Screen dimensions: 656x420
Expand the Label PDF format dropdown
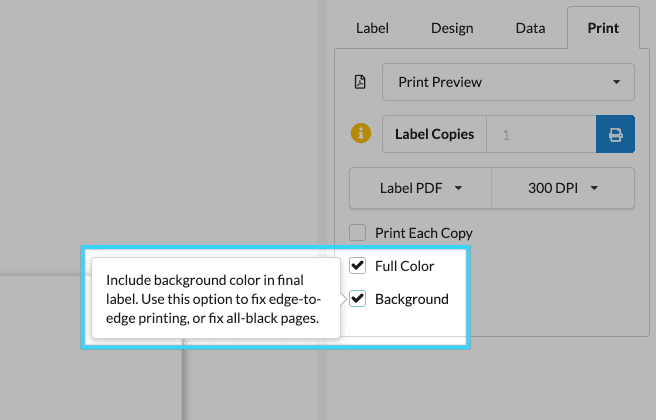[420, 188]
